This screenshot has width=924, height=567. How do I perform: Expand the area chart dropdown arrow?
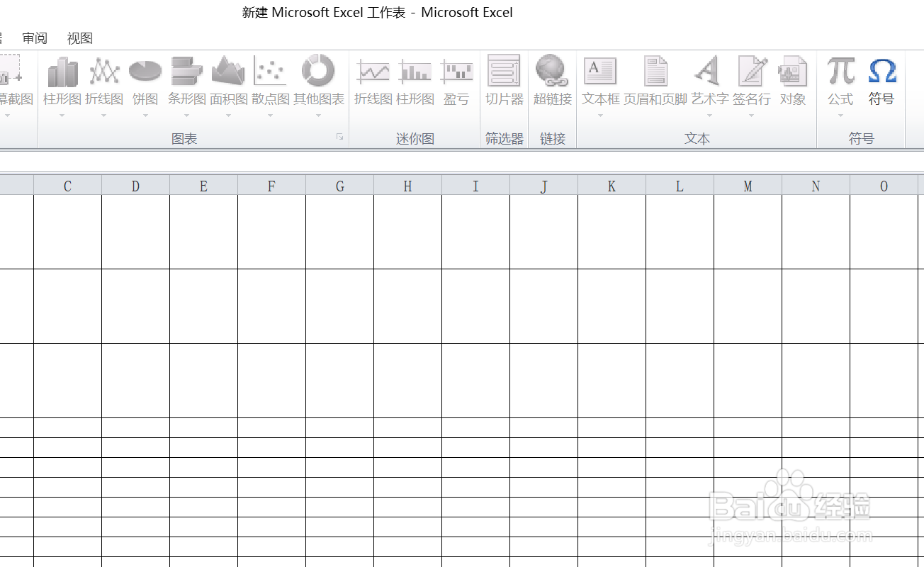click(229, 116)
